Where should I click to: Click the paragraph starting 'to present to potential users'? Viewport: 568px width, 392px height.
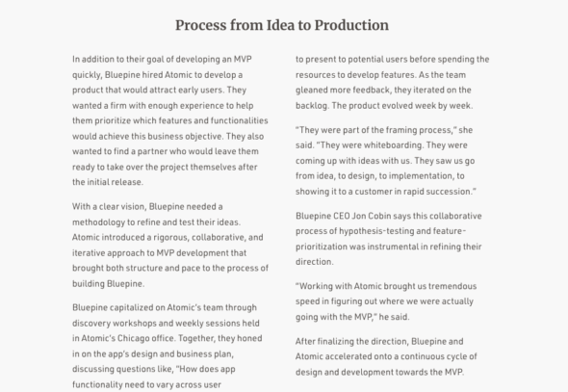(393, 82)
